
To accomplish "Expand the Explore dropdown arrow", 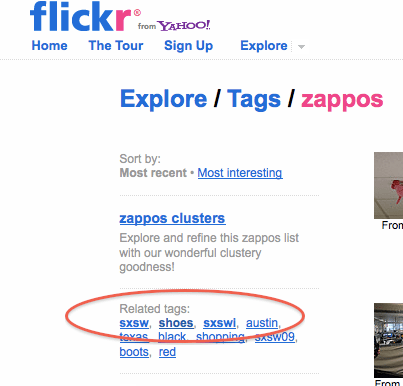I will coord(301,47).
